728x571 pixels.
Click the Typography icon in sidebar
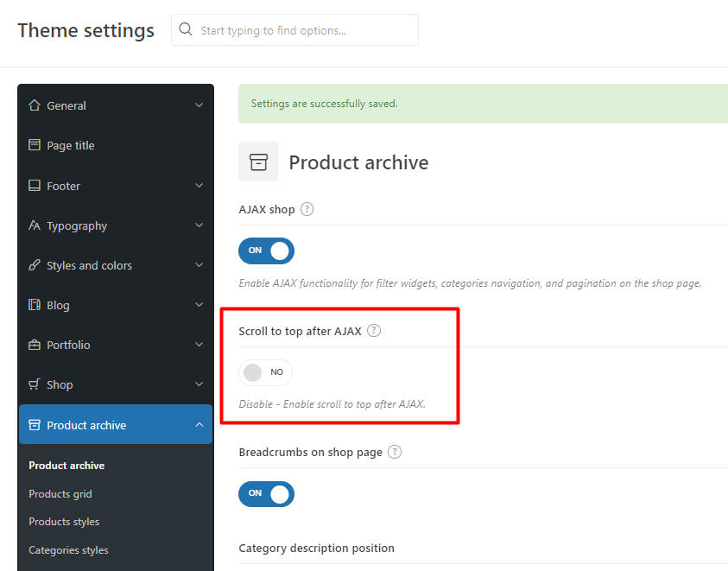[35, 225]
